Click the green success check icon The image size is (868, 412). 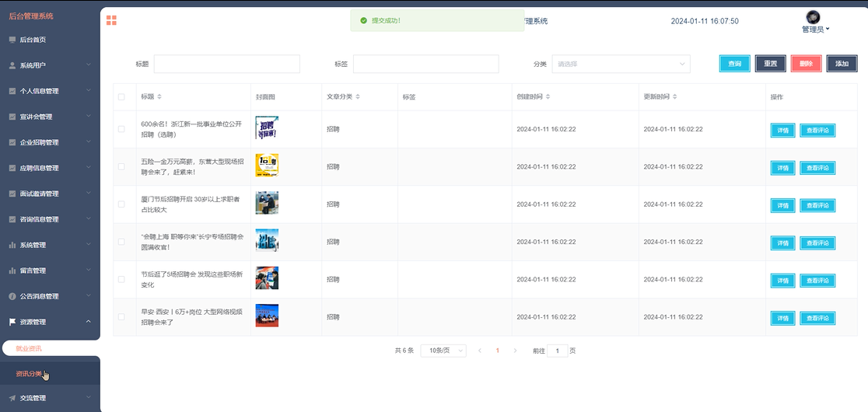pos(364,20)
